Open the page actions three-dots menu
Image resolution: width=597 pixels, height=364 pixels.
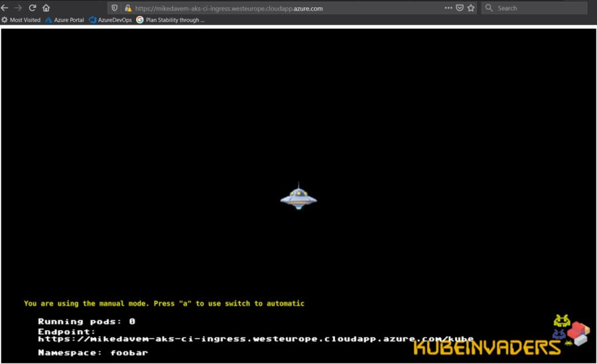point(448,8)
